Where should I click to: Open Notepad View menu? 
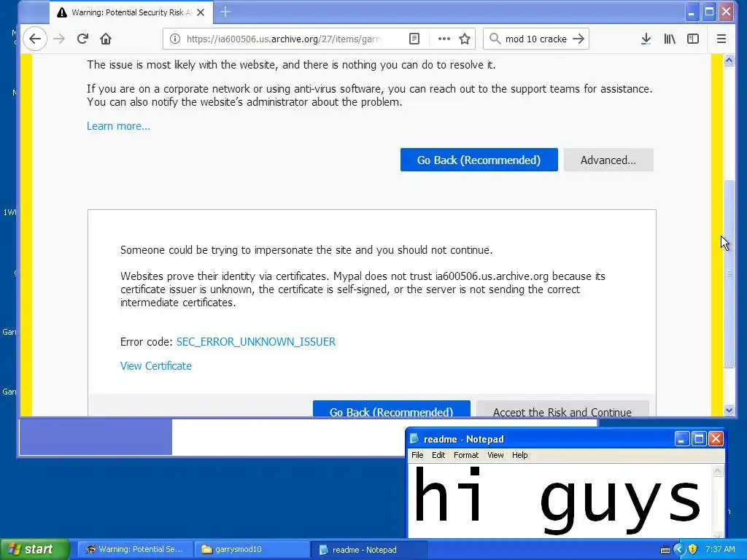click(495, 455)
